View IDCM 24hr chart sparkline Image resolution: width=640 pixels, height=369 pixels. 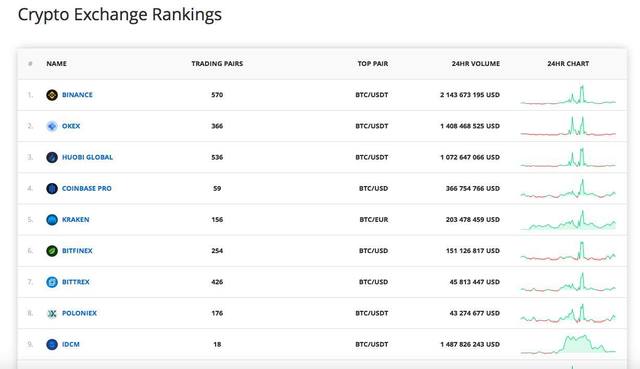[x=568, y=344]
